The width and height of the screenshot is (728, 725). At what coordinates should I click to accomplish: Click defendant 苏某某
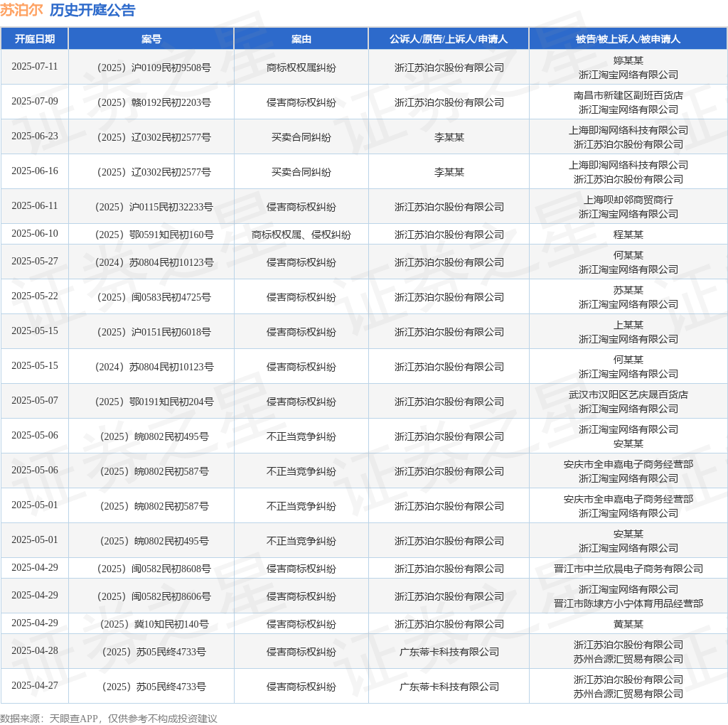click(x=628, y=290)
